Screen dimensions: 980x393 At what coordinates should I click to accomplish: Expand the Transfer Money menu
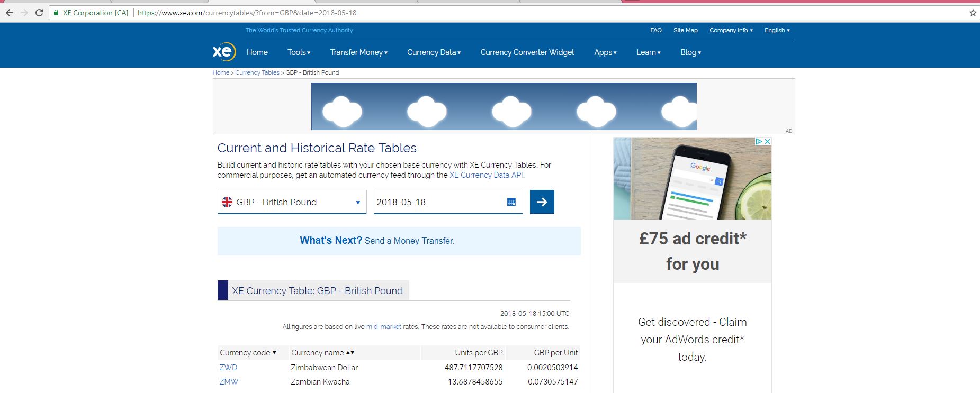[359, 52]
